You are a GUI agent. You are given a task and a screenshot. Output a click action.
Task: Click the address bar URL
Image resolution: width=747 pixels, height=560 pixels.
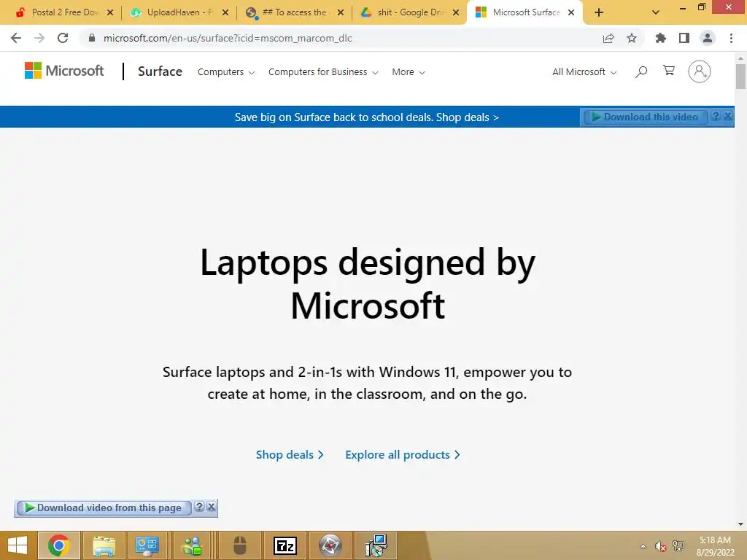tap(228, 38)
